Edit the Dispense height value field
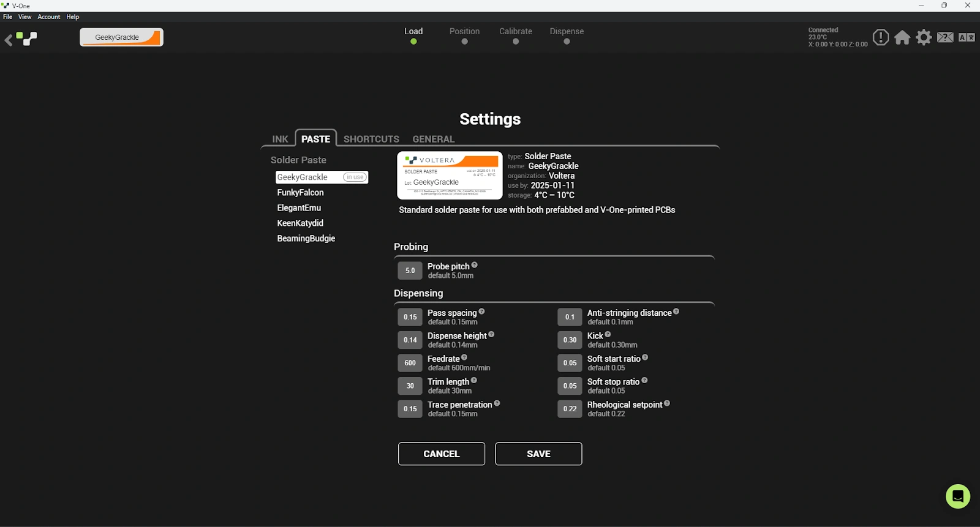Image resolution: width=980 pixels, height=527 pixels. [x=410, y=340]
